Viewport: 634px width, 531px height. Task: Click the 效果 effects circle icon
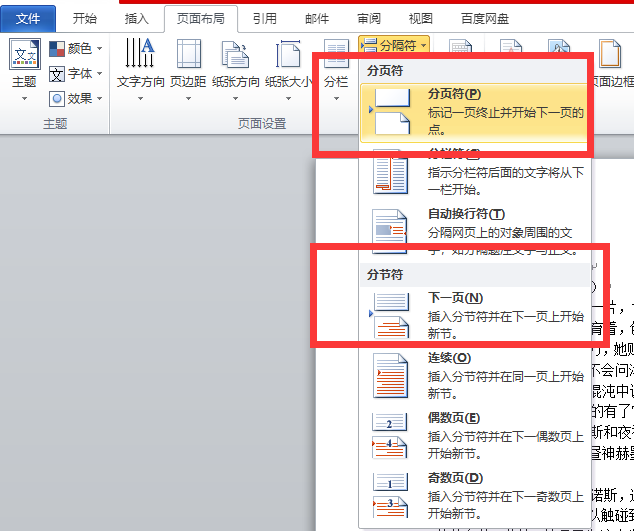[57, 99]
